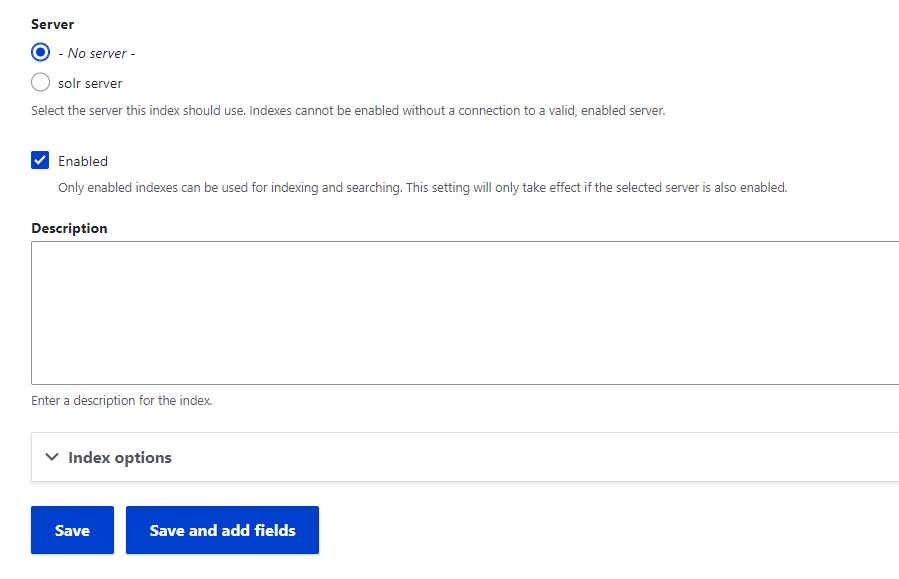Click the italic "- No server -" label

tap(96, 53)
